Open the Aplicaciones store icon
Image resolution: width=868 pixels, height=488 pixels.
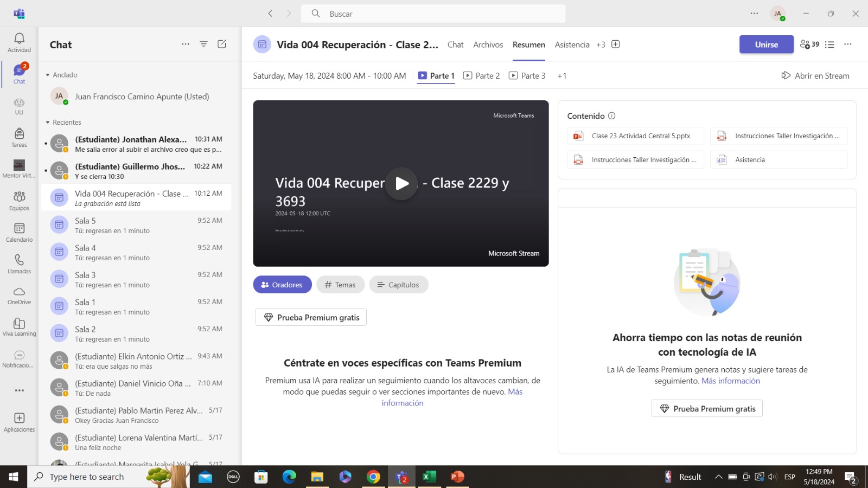click(x=19, y=422)
